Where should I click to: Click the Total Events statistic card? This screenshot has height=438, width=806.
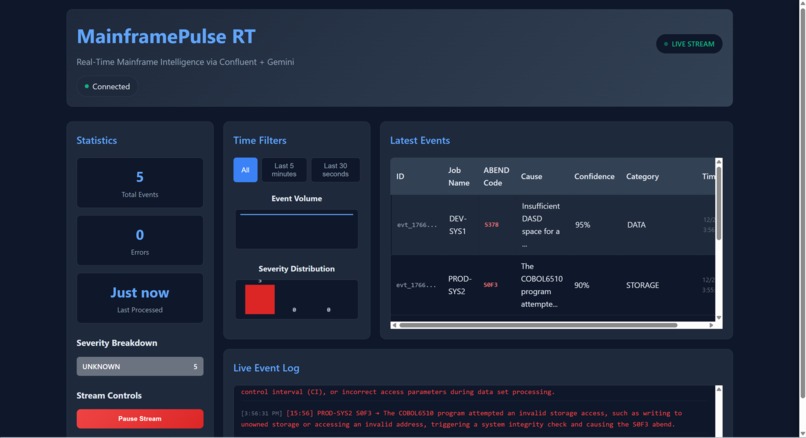140,182
